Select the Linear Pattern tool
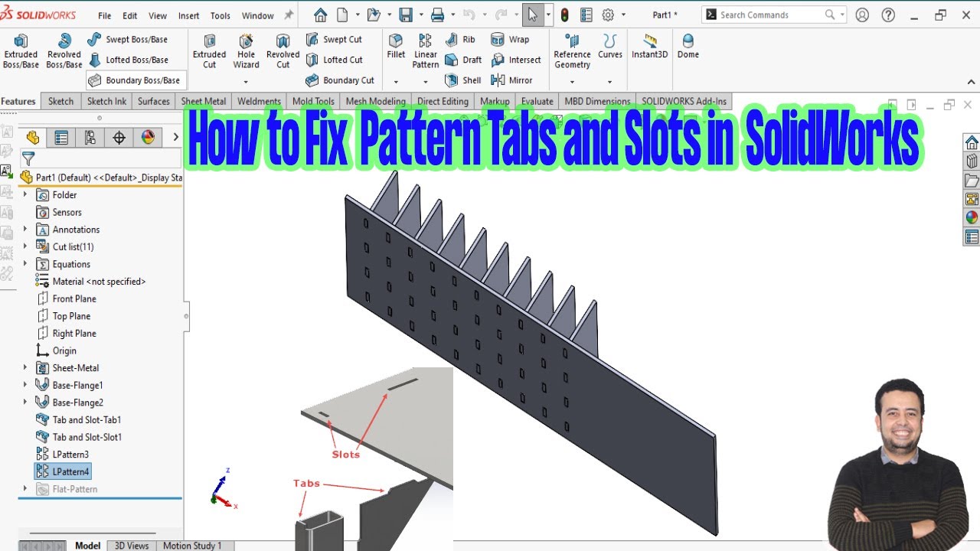The width and height of the screenshot is (980, 551). 426,51
